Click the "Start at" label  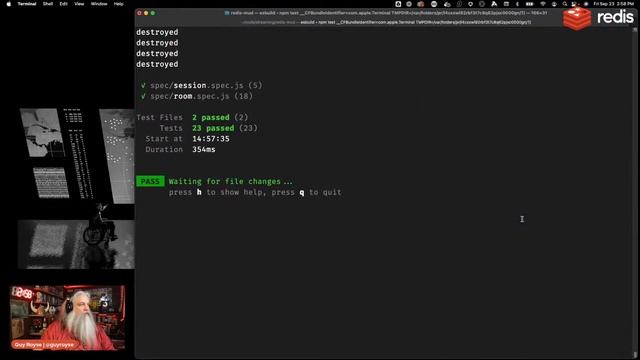(164, 139)
